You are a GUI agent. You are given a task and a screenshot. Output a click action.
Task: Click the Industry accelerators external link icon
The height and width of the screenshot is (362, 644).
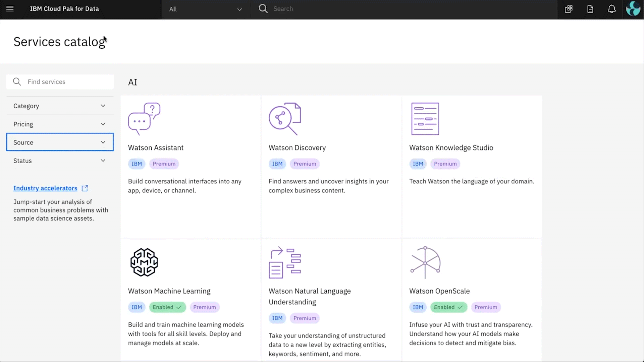pos(85,188)
